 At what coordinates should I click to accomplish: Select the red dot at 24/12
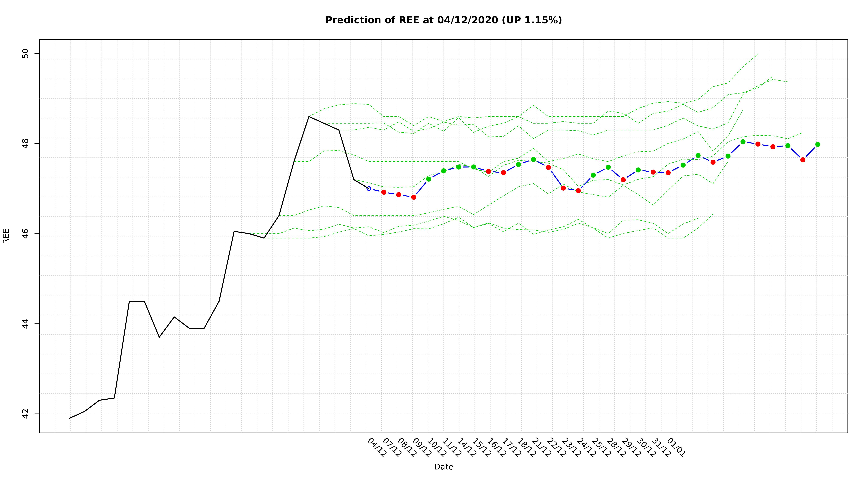click(578, 191)
